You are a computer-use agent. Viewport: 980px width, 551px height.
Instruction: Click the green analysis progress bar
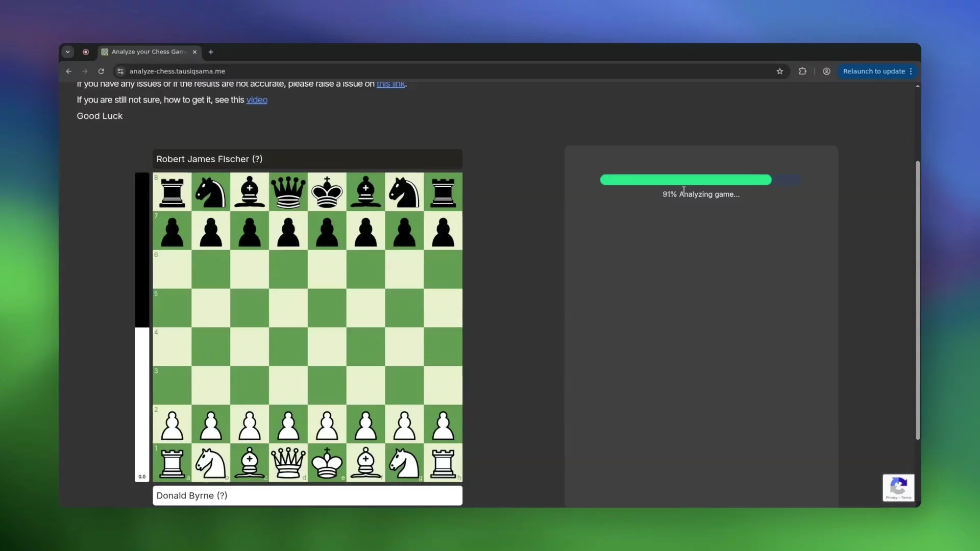click(685, 180)
